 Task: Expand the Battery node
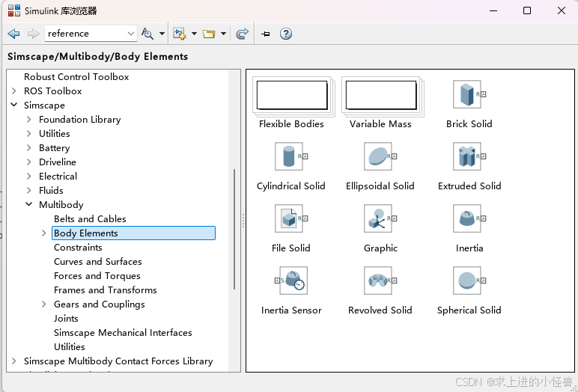[29, 147]
